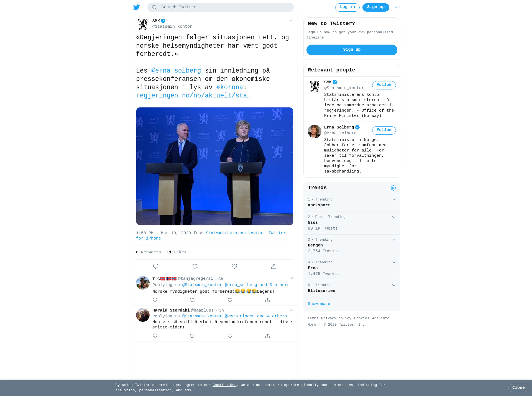The image size is (532, 396).
Task: Click the Log in button
Action: (347, 7)
